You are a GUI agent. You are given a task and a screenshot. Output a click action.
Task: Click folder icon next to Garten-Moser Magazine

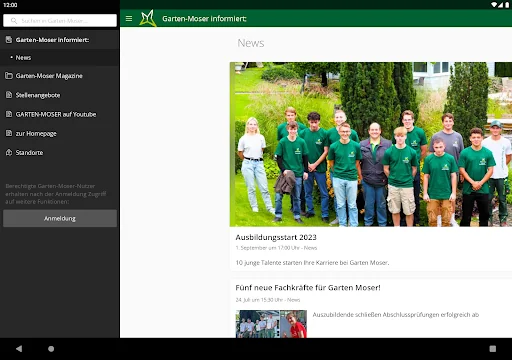pyautogui.click(x=9, y=76)
